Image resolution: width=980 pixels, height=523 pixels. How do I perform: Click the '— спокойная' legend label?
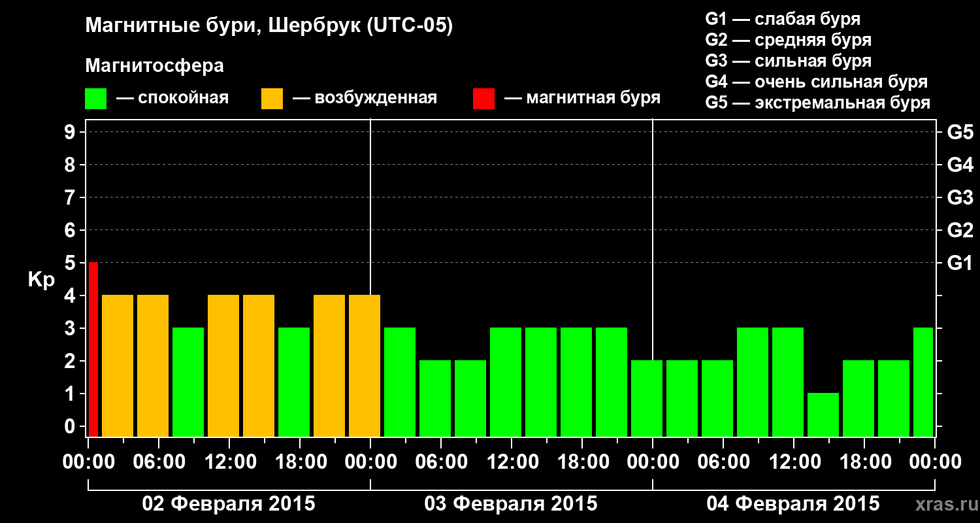(172, 98)
